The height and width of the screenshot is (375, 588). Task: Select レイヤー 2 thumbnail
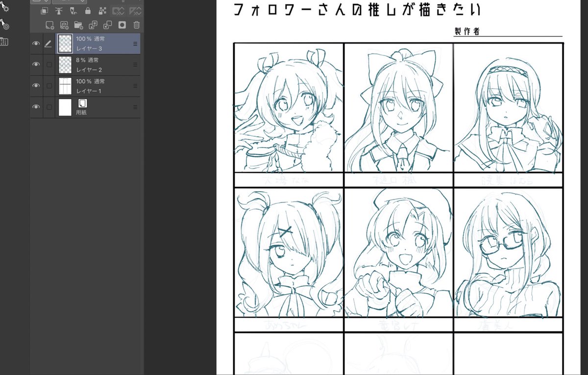tap(65, 65)
